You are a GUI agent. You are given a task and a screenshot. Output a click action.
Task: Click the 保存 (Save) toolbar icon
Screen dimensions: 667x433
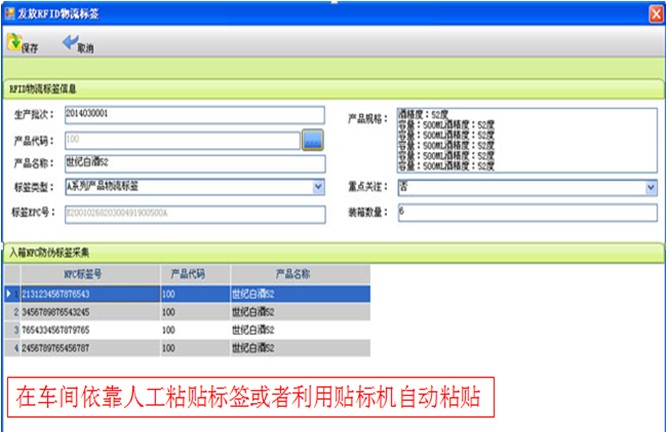tap(15, 42)
